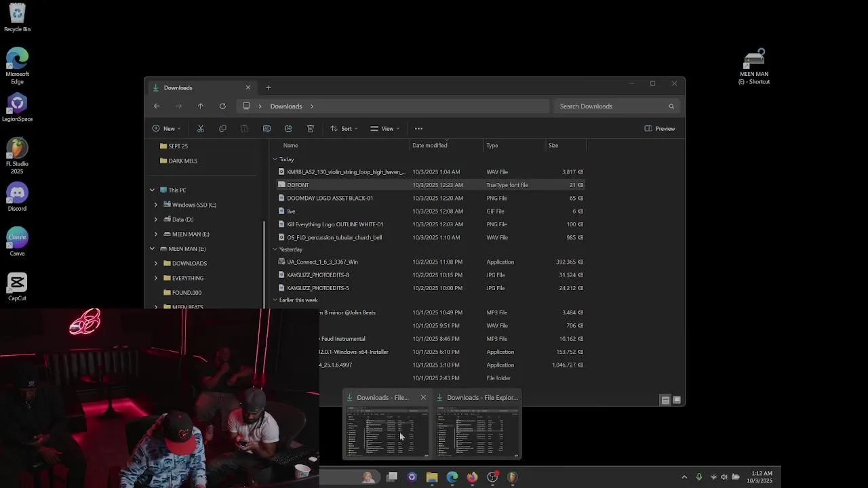Image resolution: width=868 pixels, height=488 pixels.
Task: Sort by Name column header
Action: (x=290, y=146)
